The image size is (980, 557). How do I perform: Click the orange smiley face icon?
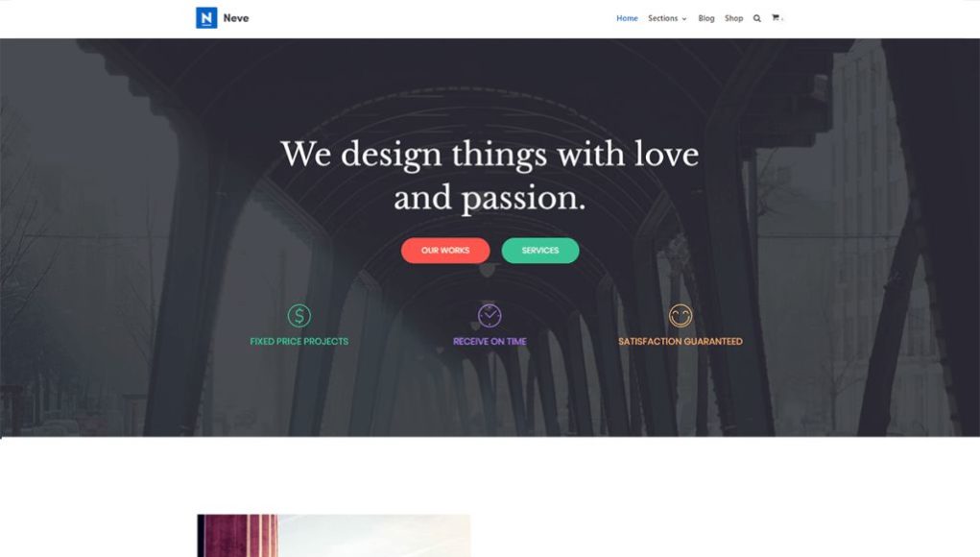click(x=681, y=316)
